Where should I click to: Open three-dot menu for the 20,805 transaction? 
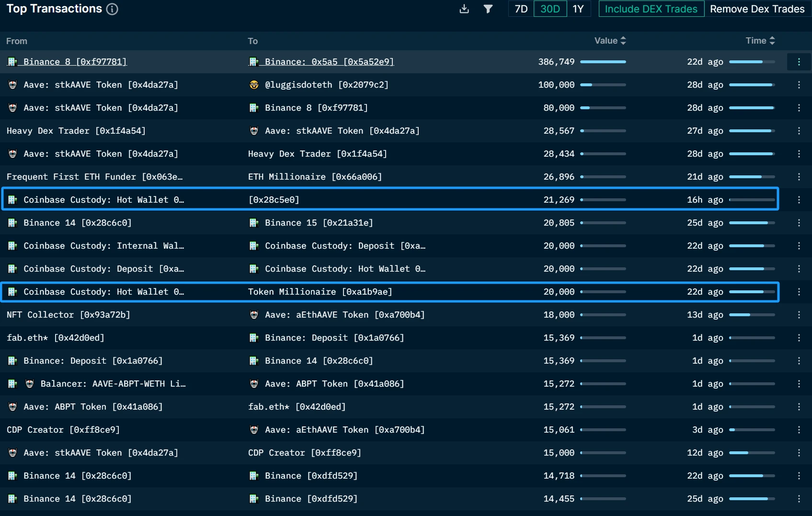pyautogui.click(x=799, y=223)
